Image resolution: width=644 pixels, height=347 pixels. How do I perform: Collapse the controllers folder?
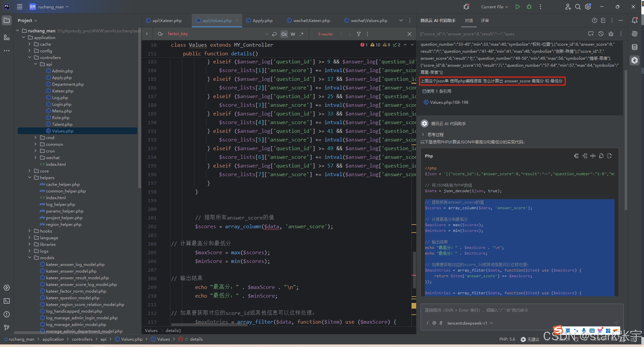[x=29, y=57]
